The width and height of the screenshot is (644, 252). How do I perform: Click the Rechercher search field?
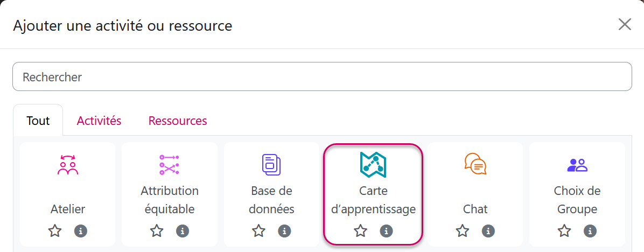tap(321, 77)
